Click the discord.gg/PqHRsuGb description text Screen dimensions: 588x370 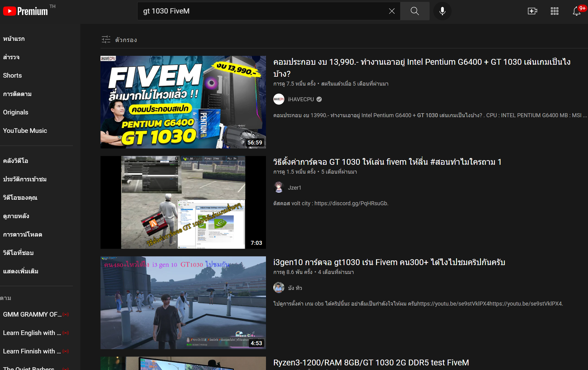331,203
